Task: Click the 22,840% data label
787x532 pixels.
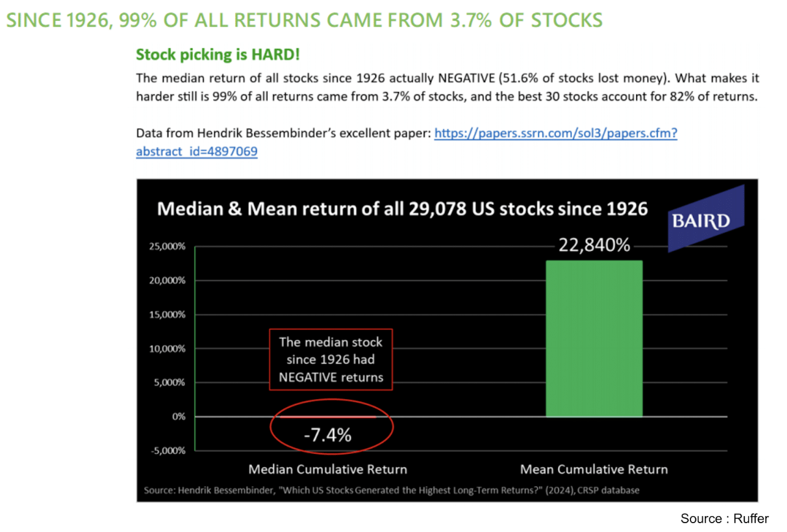Action: pyautogui.click(x=594, y=245)
